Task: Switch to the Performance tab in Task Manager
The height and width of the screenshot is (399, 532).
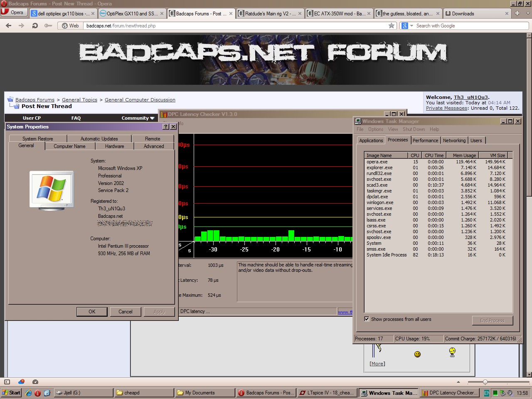Action: point(425,140)
